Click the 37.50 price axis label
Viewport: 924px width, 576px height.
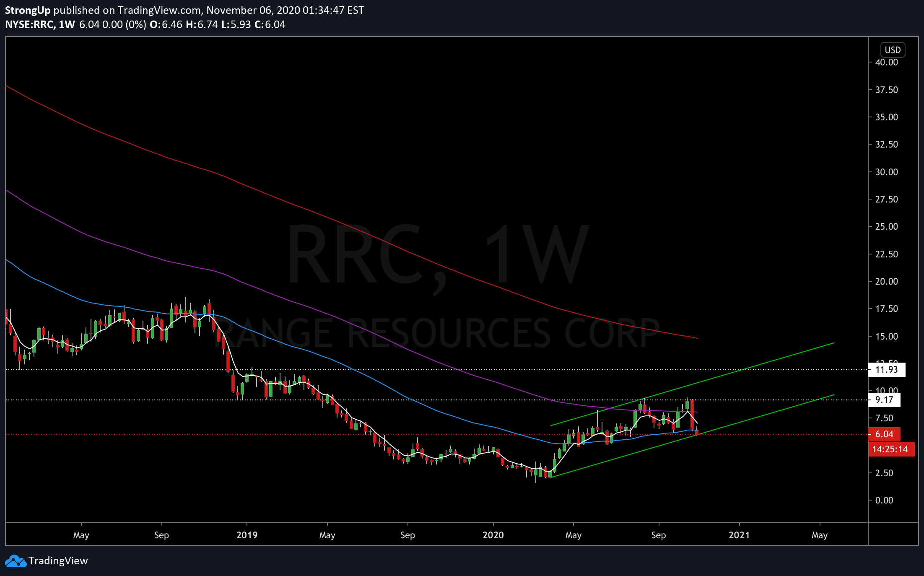pyautogui.click(x=887, y=90)
